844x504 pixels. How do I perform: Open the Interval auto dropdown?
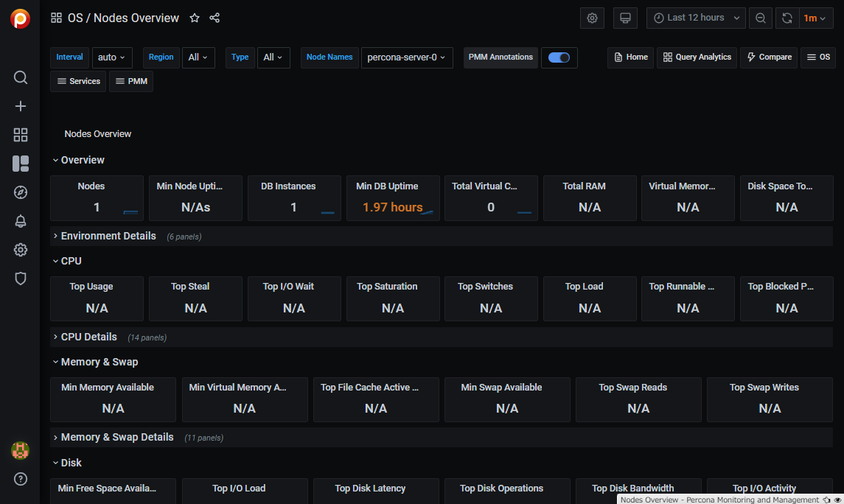(112, 57)
